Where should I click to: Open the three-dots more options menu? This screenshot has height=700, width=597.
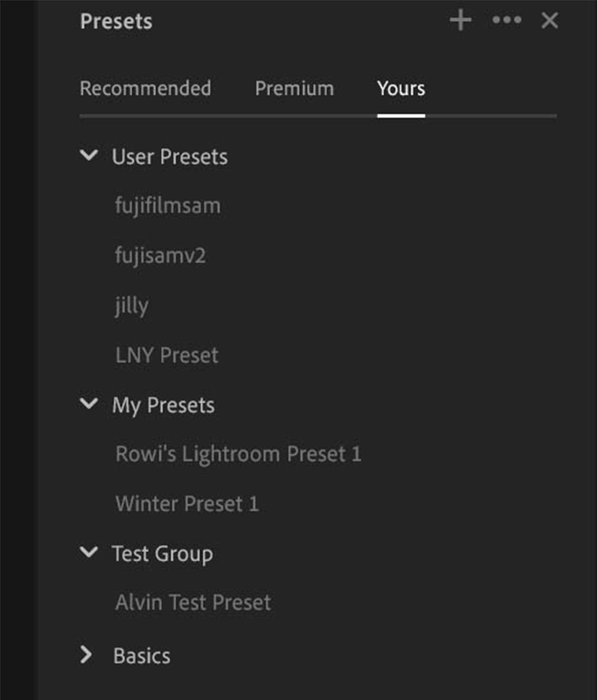click(506, 21)
